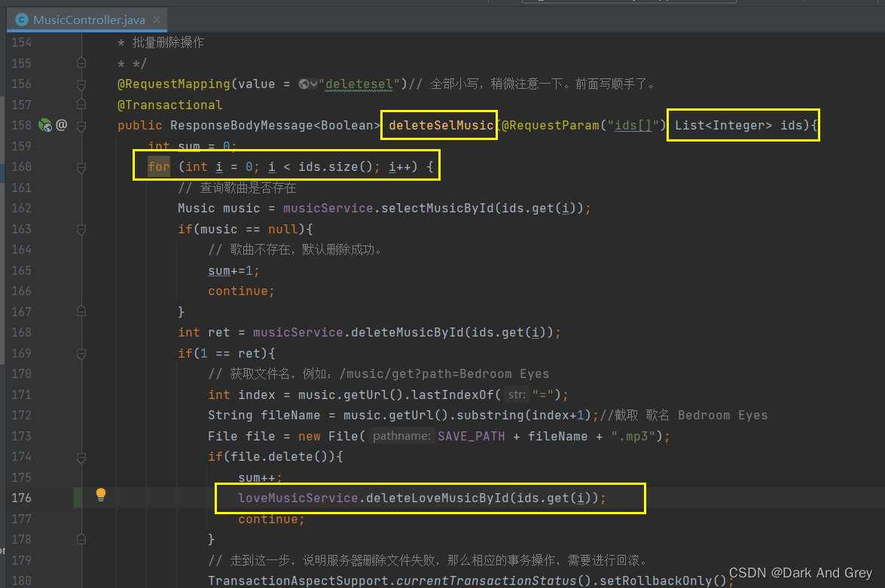Click the yellow light bulb quick-fix icon
The image size is (885, 588).
coord(100,495)
